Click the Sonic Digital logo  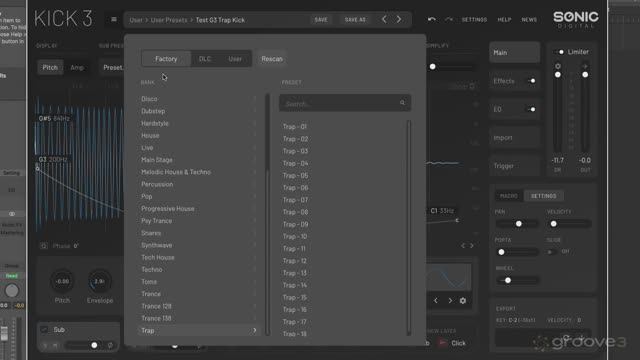click(x=576, y=20)
